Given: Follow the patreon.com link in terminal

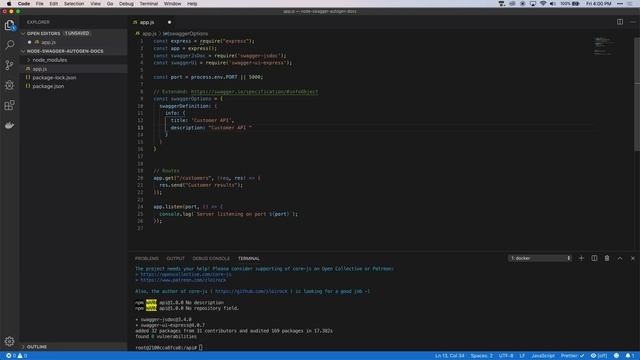Looking at the screenshot, I should (183, 280).
